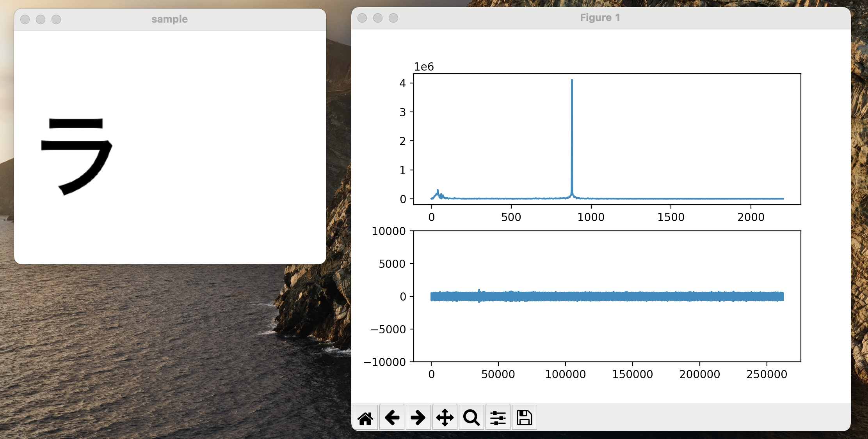Click the 200000 x-axis tick of lower plot
Viewport: 868px width, 439px height.
point(699,374)
